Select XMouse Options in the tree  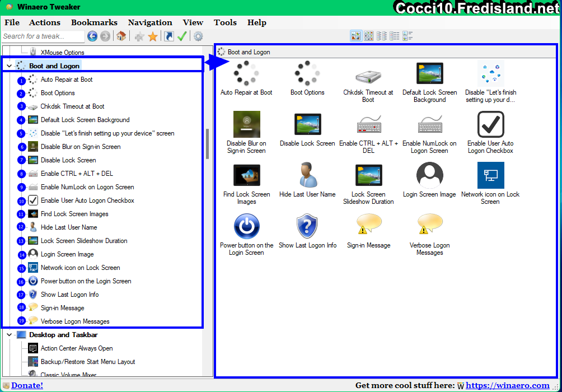coord(62,52)
